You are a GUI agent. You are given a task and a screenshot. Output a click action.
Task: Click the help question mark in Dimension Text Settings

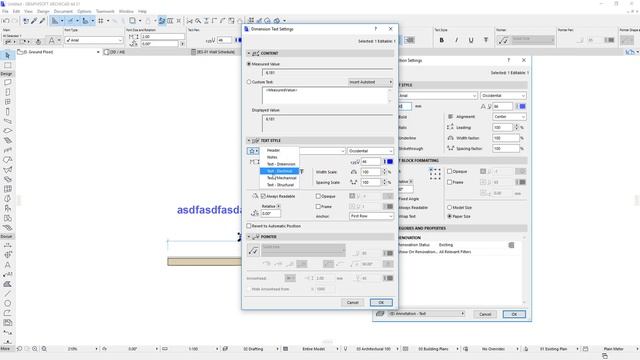(x=376, y=29)
